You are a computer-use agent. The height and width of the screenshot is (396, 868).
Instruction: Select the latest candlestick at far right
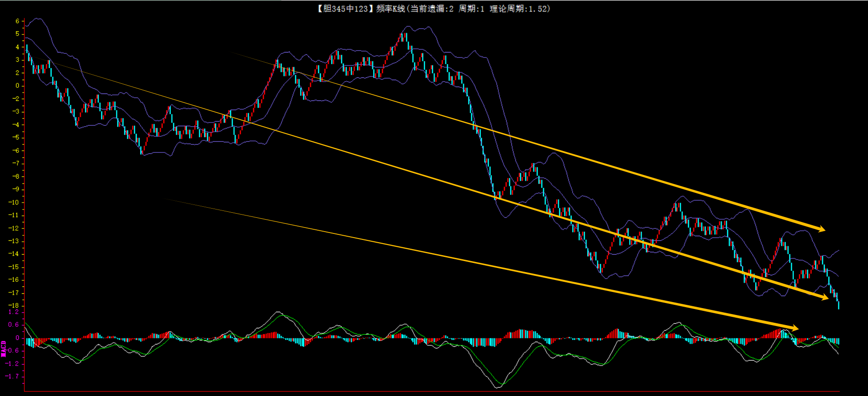pyautogui.click(x=838, y=304)
